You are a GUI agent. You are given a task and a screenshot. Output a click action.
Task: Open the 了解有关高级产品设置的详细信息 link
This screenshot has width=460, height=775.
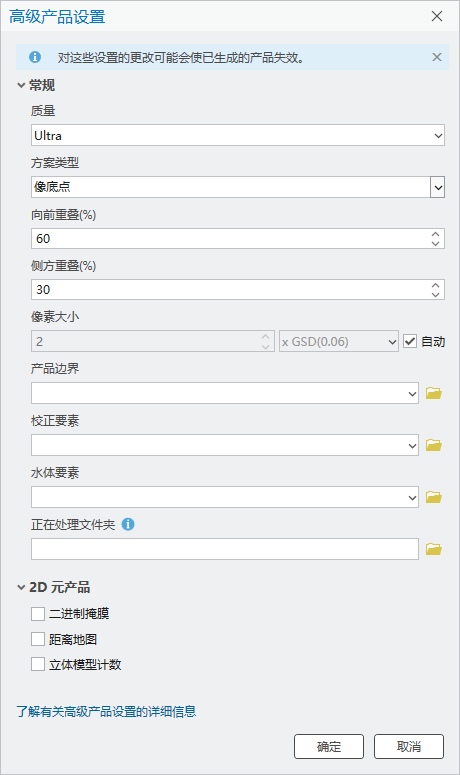pos(106,712)
